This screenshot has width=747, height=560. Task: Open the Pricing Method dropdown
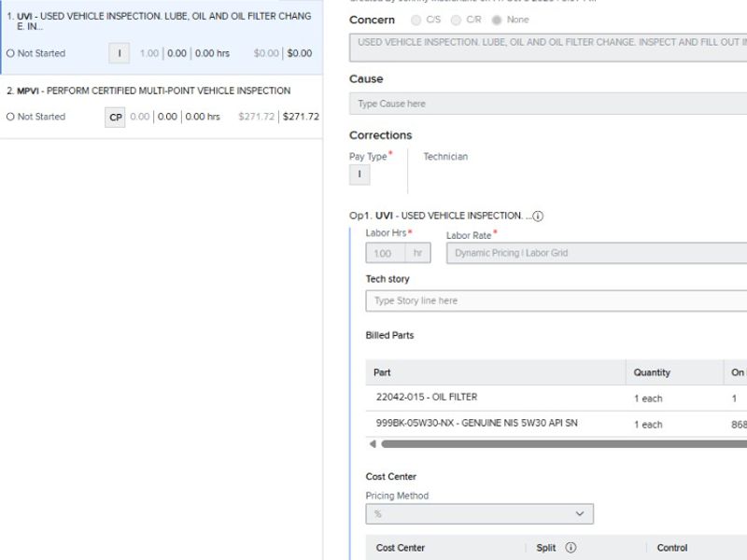click(479, 514)
